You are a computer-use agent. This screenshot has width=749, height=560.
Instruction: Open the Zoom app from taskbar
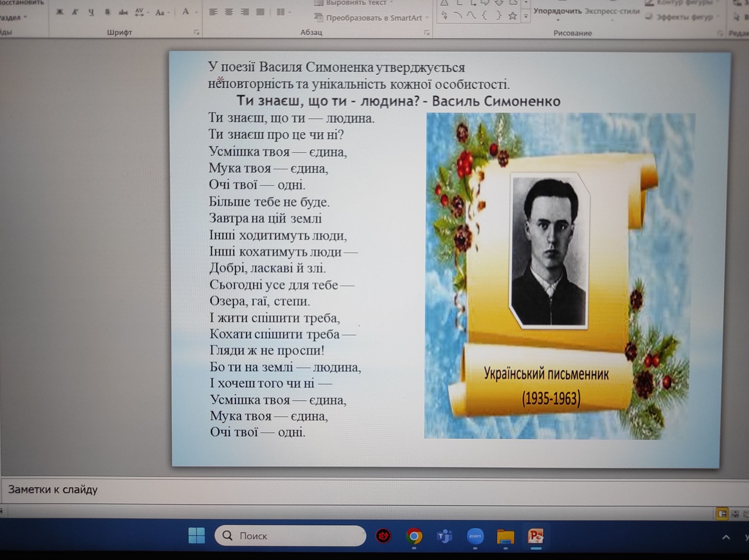475,536
